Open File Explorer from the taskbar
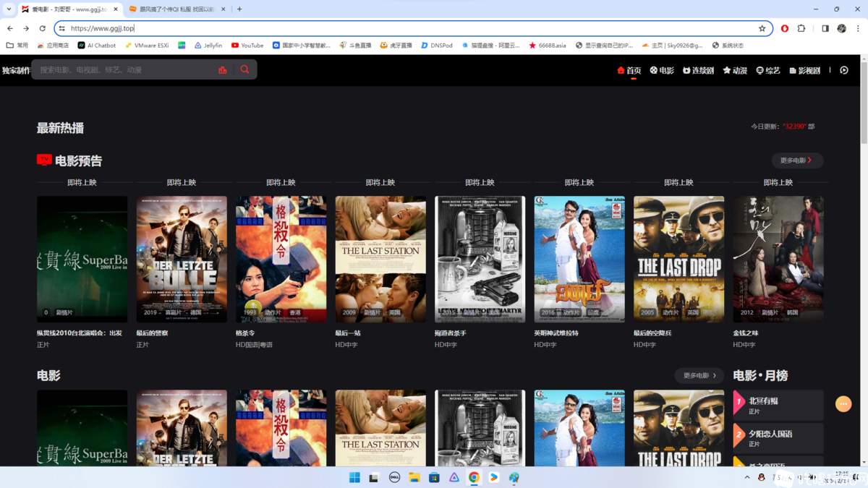The width and height of the screenshot is (868, 488). coord(414,477)
